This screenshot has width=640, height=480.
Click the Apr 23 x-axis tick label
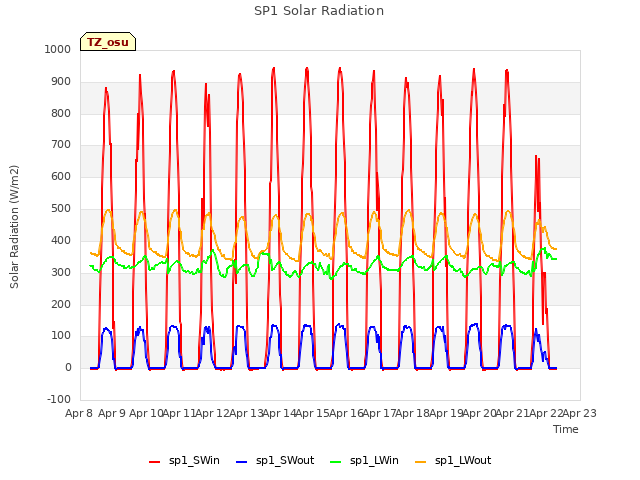[580, 413]
